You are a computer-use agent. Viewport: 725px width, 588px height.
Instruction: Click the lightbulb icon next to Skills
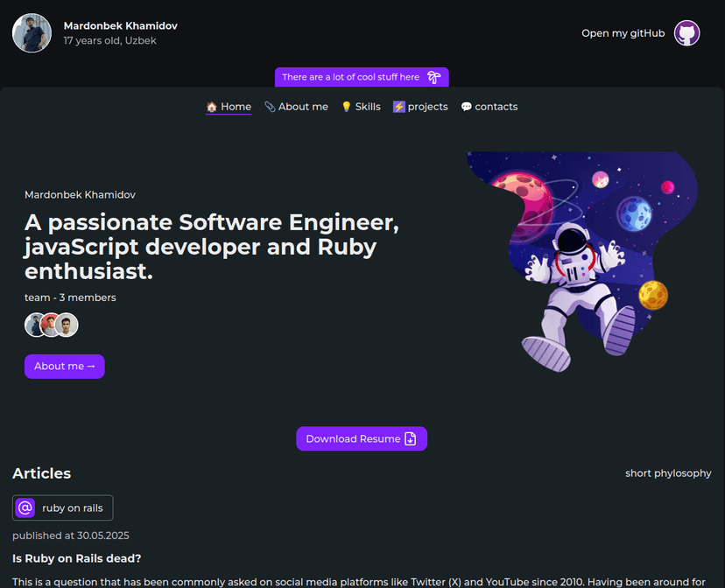346,106
